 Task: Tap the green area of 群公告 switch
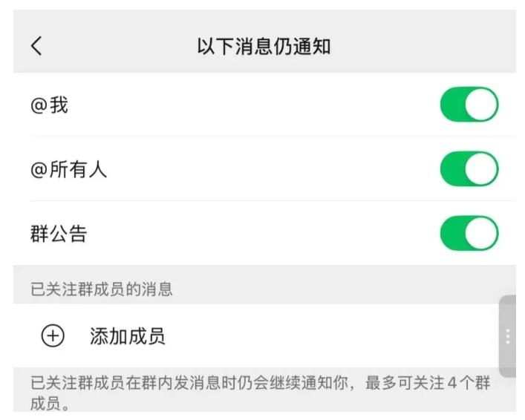click(454, 234)
